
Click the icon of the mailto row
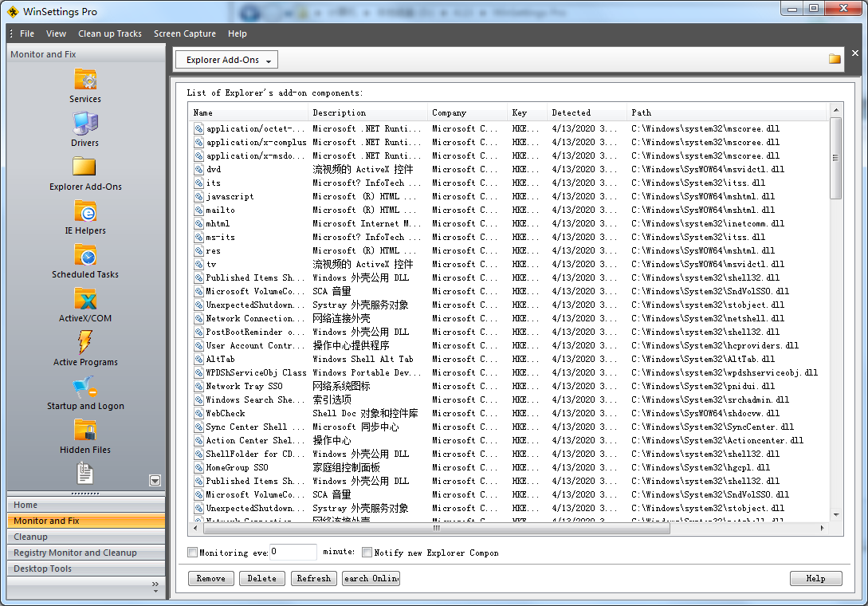(x=198, y=210)
